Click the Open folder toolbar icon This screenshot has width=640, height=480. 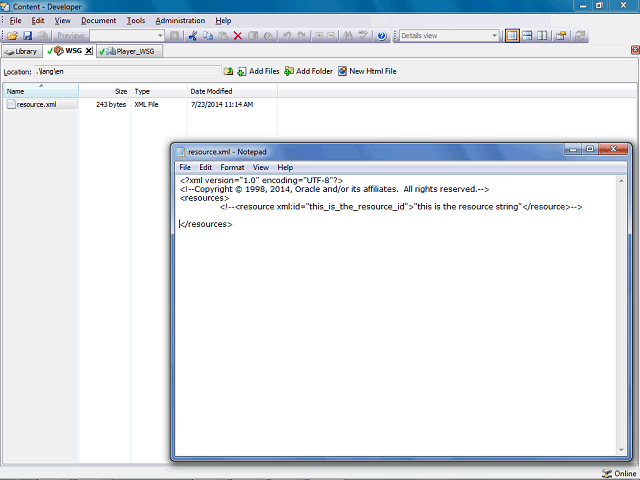(x=12, y=36)
